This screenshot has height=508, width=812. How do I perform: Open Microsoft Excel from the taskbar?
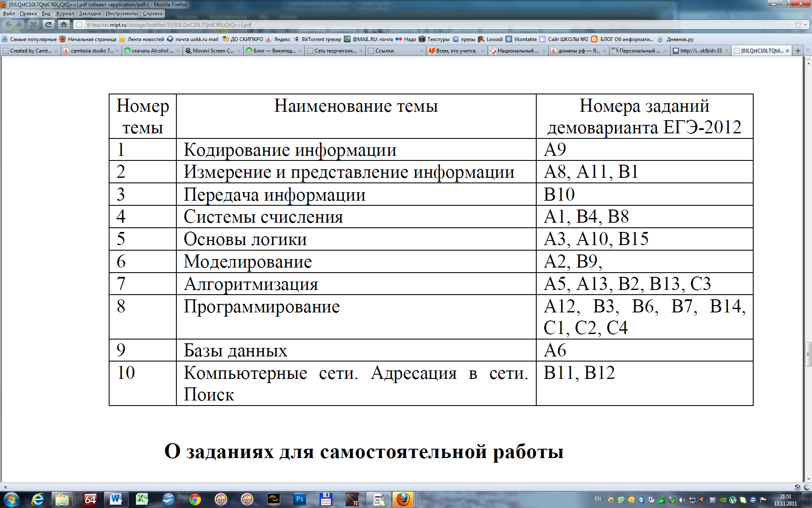pyautogui.click(x=142, y=500)
